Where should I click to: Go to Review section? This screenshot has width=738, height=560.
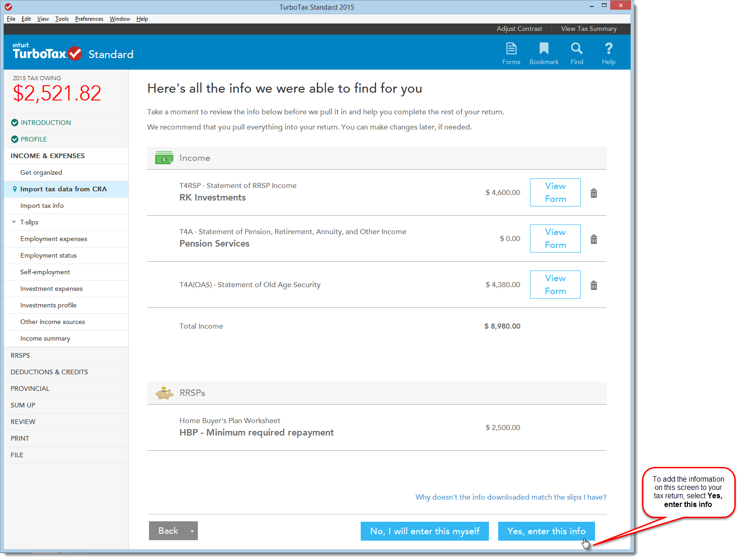(x=66, y=422)
